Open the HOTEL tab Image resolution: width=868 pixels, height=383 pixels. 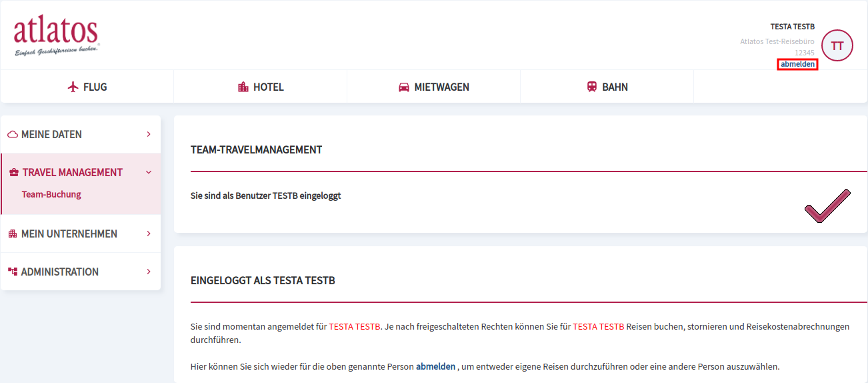click(x=261, y=87)
